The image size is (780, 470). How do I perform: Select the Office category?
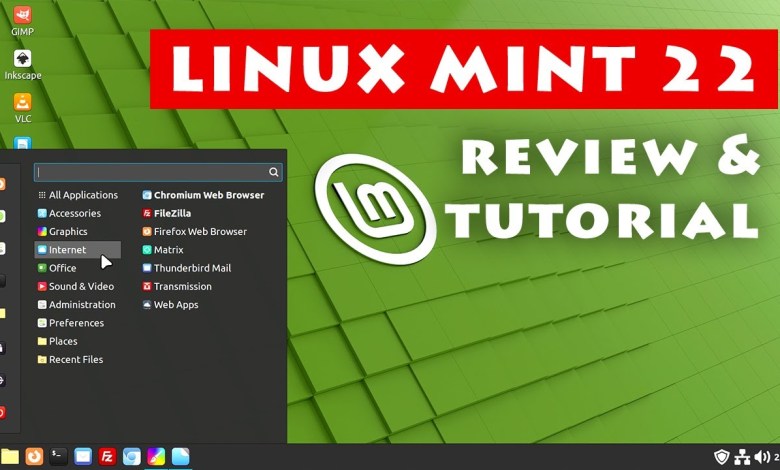[x=78, y=268]
